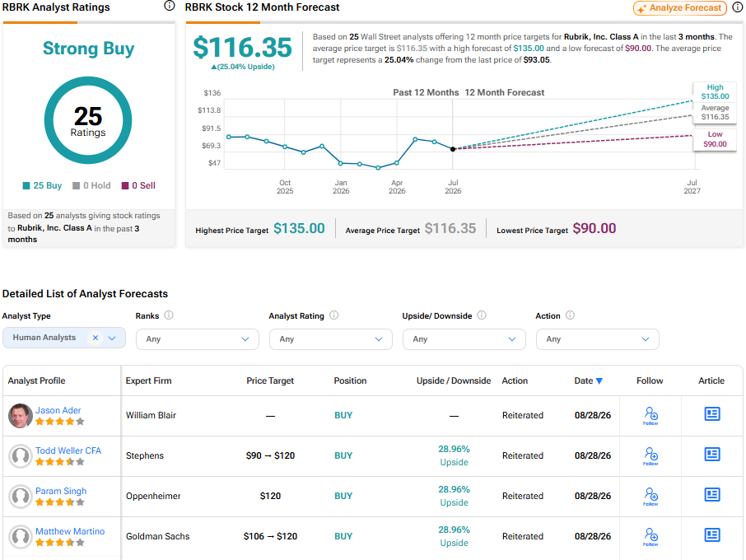Click info icon next to Analyze Forecast
Screen dimensions: 746x560
pyautogui.click(x=738, y=7)
